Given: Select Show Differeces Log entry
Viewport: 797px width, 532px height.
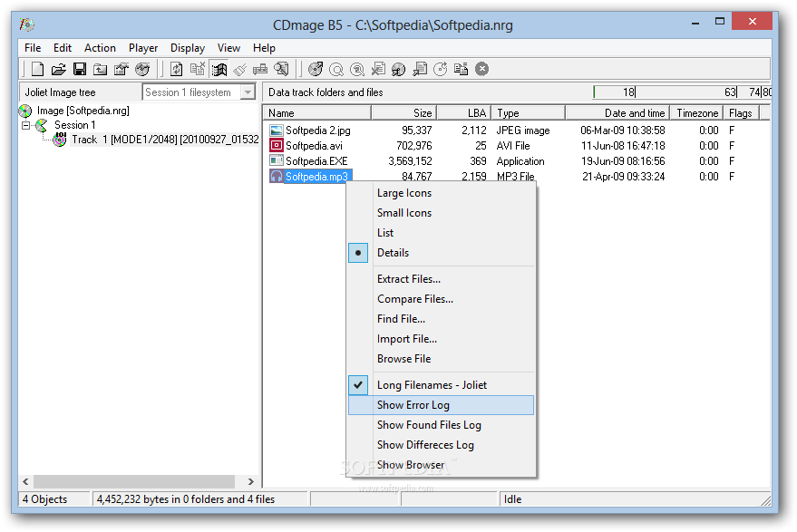Looking at the screenshot, I should (442, 445).
